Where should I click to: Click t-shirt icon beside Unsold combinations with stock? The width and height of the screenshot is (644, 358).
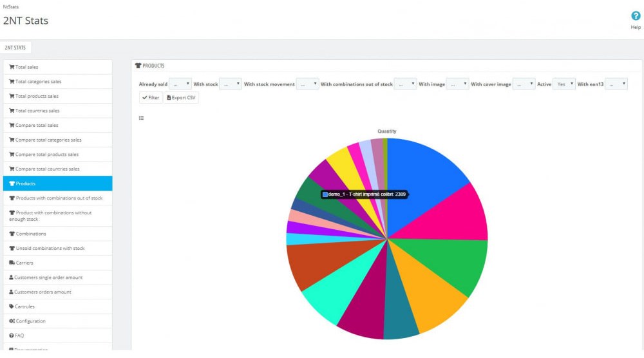click(x=12, y=248)
